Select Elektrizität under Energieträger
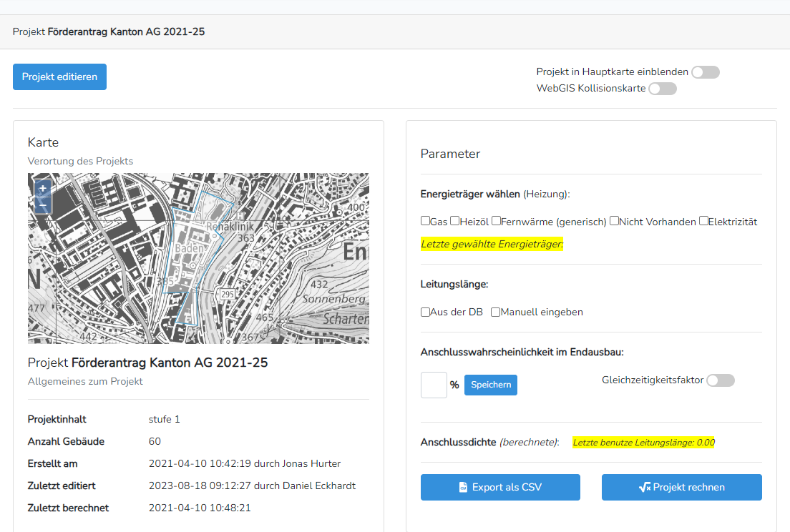Viewport: 790px width, 532px height. coord(703,221)
